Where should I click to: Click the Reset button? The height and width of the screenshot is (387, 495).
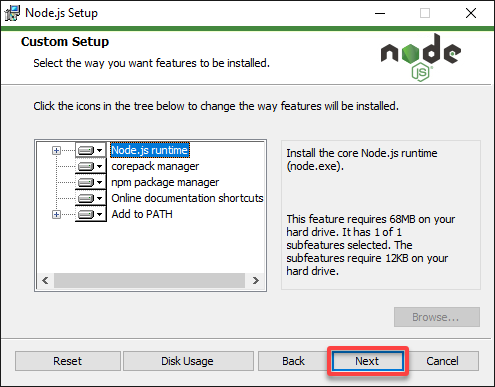click(68, 361)
